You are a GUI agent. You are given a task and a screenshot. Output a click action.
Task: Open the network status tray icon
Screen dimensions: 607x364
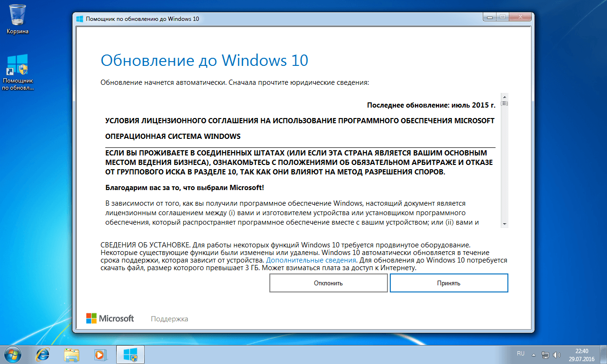click(545, 354)
